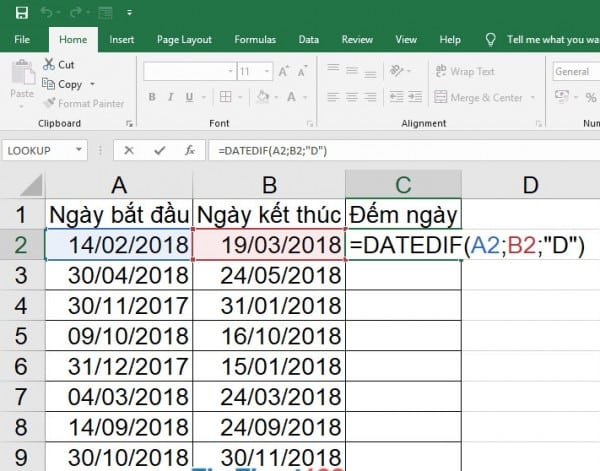
Task: Click the Orientation text angle icon
Action: (x=397, y=71)
